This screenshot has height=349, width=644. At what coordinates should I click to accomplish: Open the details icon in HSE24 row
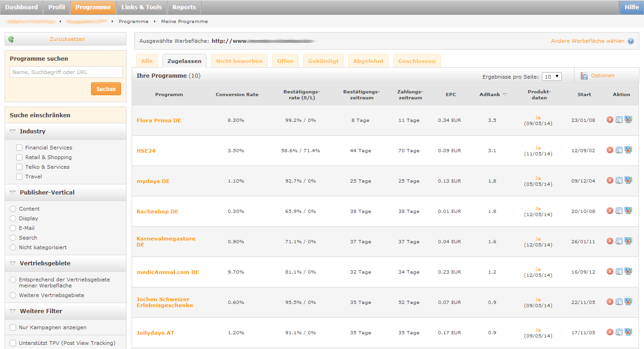point(619,150)
